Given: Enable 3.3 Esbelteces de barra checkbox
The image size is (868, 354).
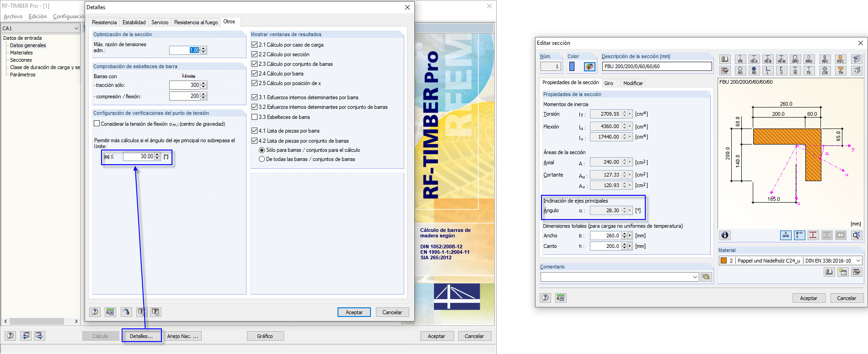Looking at the screenshot, I should coord(255,117).
